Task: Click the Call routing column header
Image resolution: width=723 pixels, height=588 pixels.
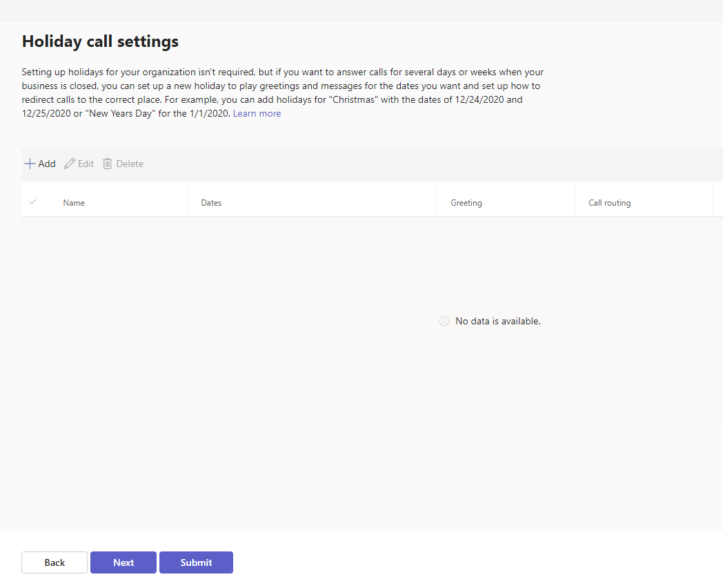Action: click(x=609, y=203)
